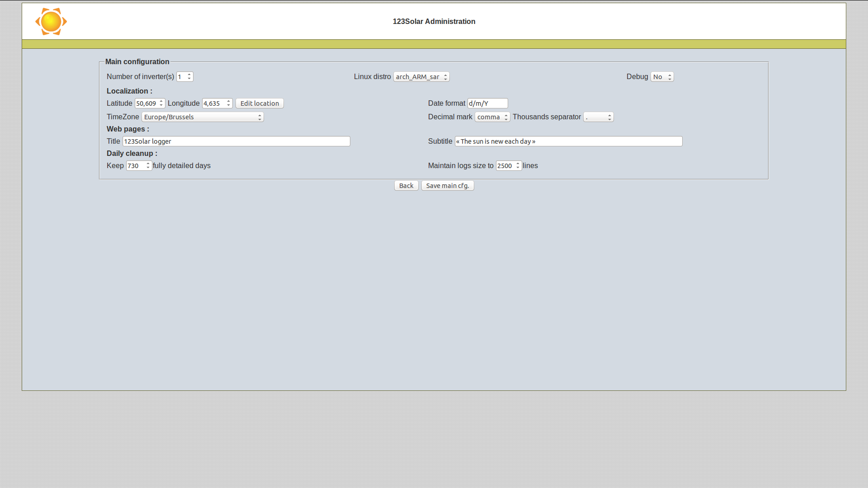
Task: Click the Daily cleanup : label
Action: tap(132, 154)
